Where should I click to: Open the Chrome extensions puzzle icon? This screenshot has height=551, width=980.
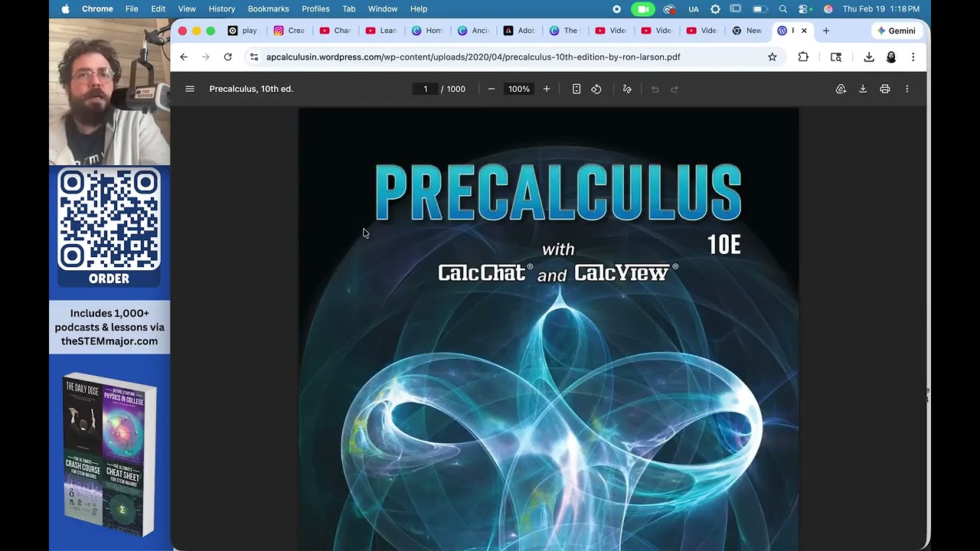tap(803, 57)
